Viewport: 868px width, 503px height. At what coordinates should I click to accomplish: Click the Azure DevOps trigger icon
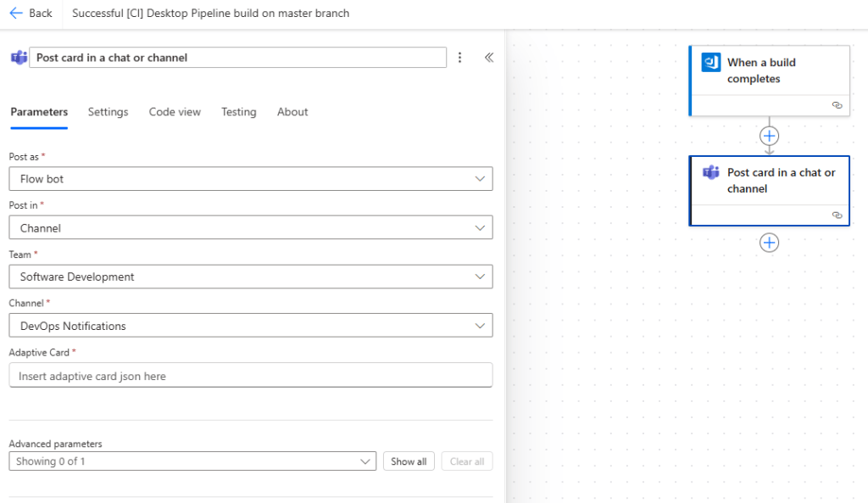tap(710, 63)
